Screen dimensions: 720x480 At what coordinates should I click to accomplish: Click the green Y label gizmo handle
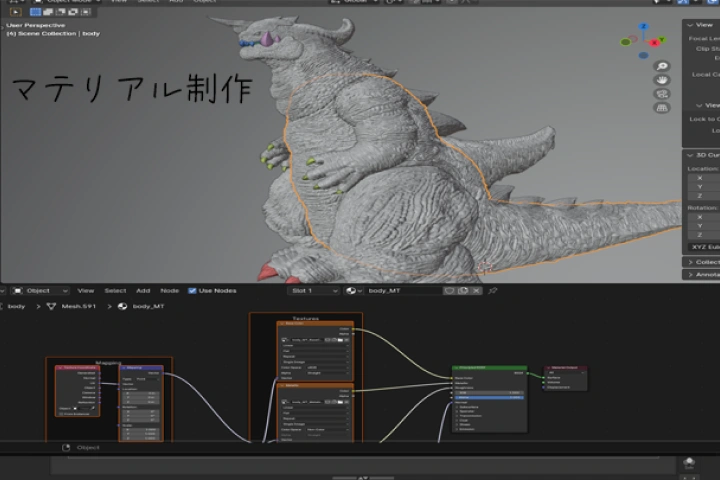pos(662,40)
